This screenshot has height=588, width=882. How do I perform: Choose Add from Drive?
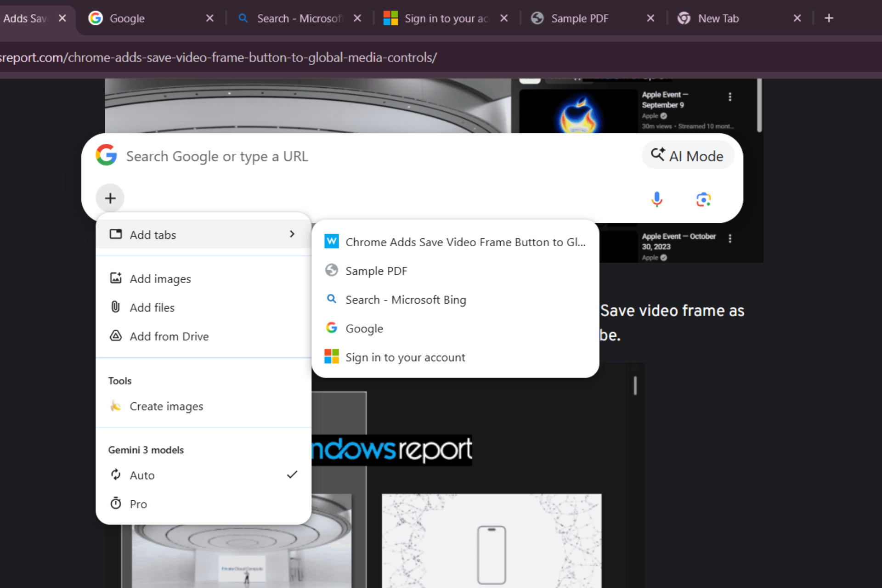[204, 336]
